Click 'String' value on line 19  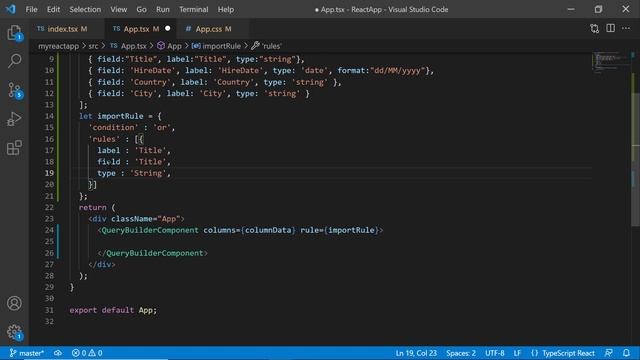coord(148,173)
